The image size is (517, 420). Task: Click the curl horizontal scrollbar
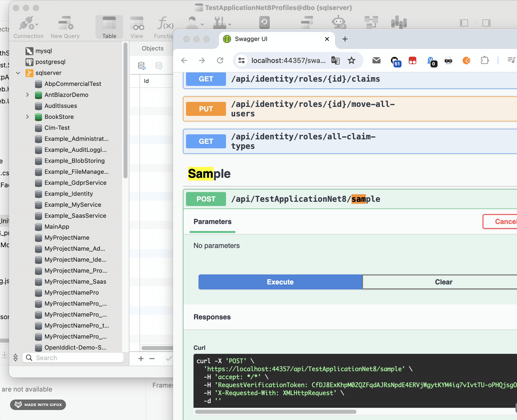click(275, 412)
